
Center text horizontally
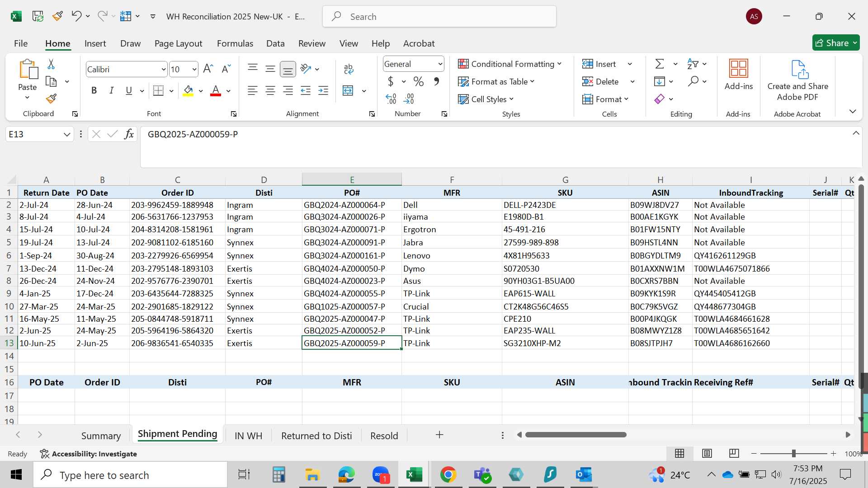270,90
